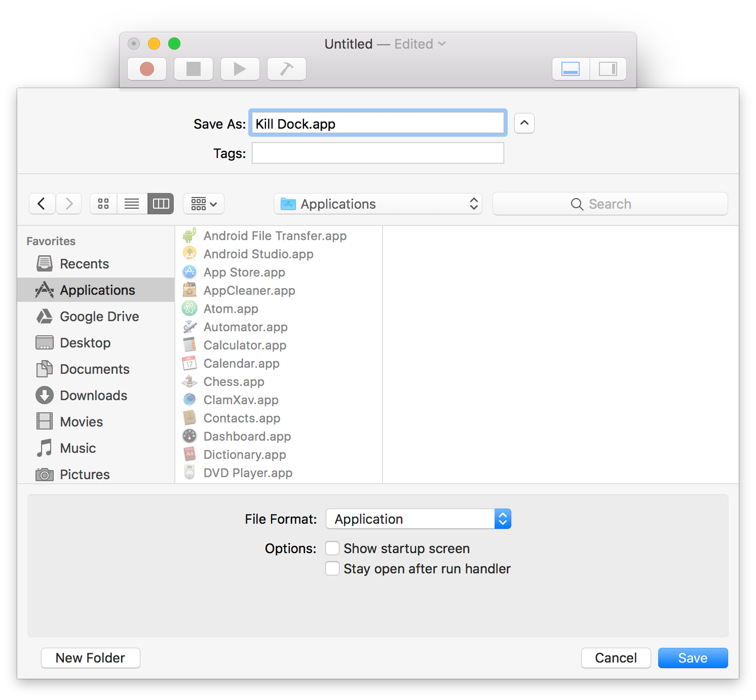Click the Tags input field

378,153
